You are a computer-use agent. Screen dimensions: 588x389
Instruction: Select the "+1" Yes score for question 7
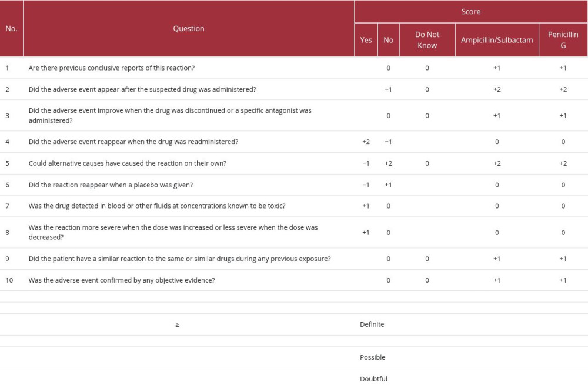(366, 206)
